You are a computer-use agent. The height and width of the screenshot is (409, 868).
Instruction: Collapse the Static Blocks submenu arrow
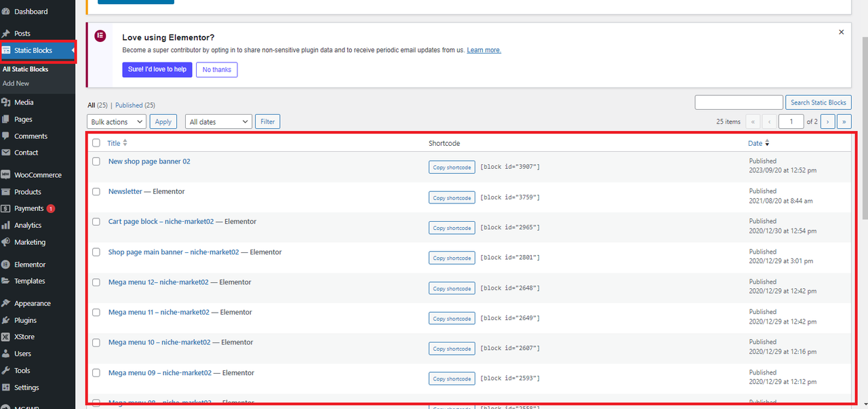point(72,50)
